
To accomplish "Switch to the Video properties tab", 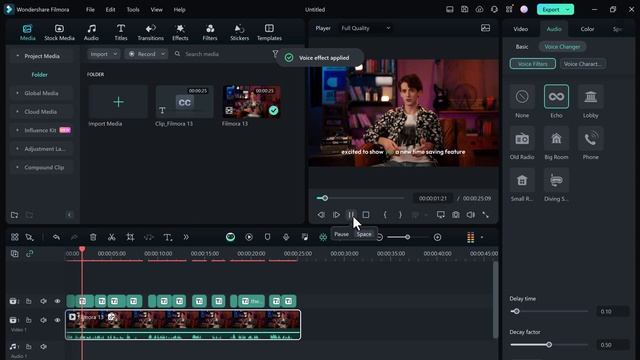I will 520,29.
